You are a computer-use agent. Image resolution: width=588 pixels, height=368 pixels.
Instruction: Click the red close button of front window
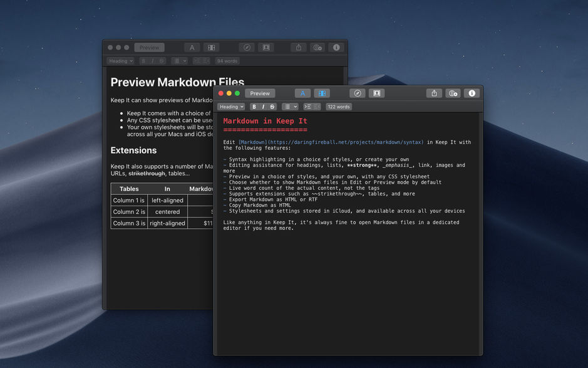(221, 93)
